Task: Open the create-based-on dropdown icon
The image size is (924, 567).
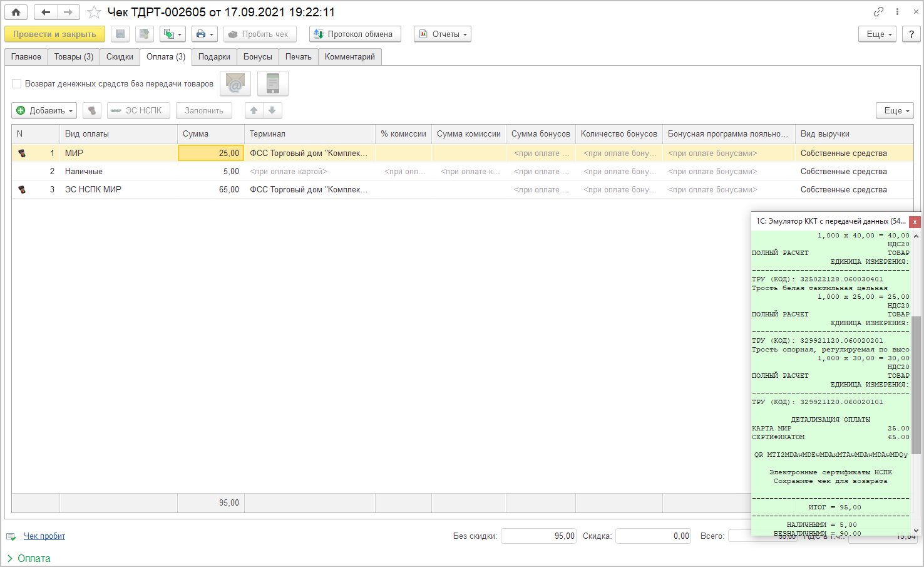Action: pyautogui.click(x=173, y=34)
